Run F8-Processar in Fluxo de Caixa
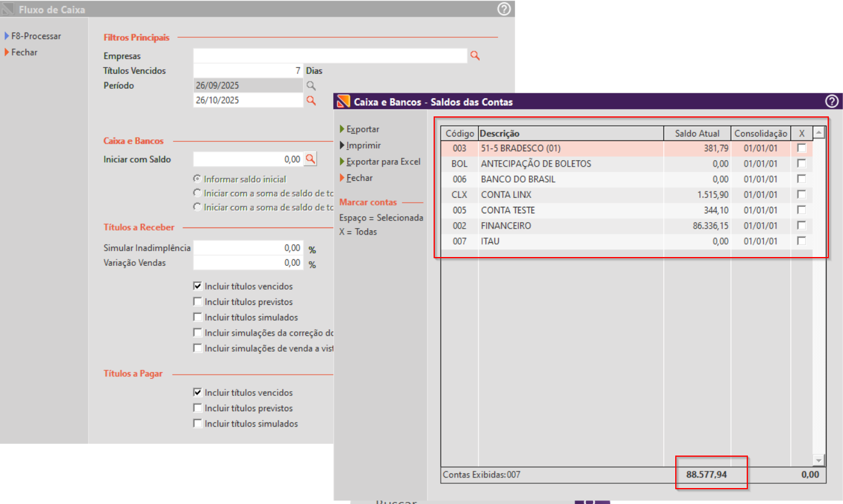Image resolution: width=843 pixels, height=504 pixels. (36, 36)
